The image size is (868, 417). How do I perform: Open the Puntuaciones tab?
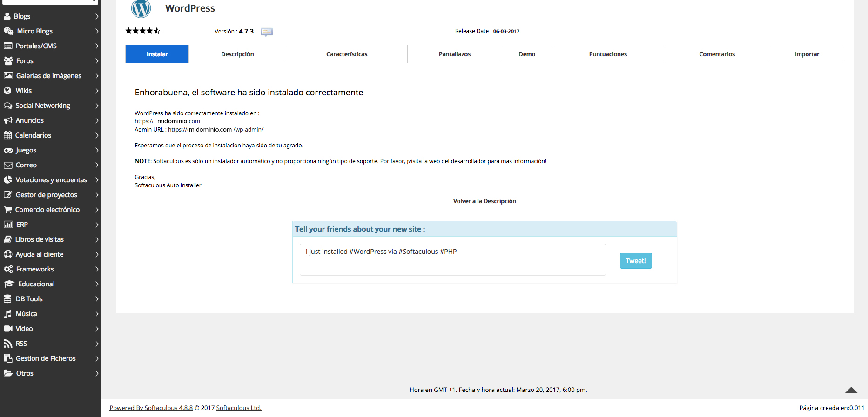click(x=608, y=54)
